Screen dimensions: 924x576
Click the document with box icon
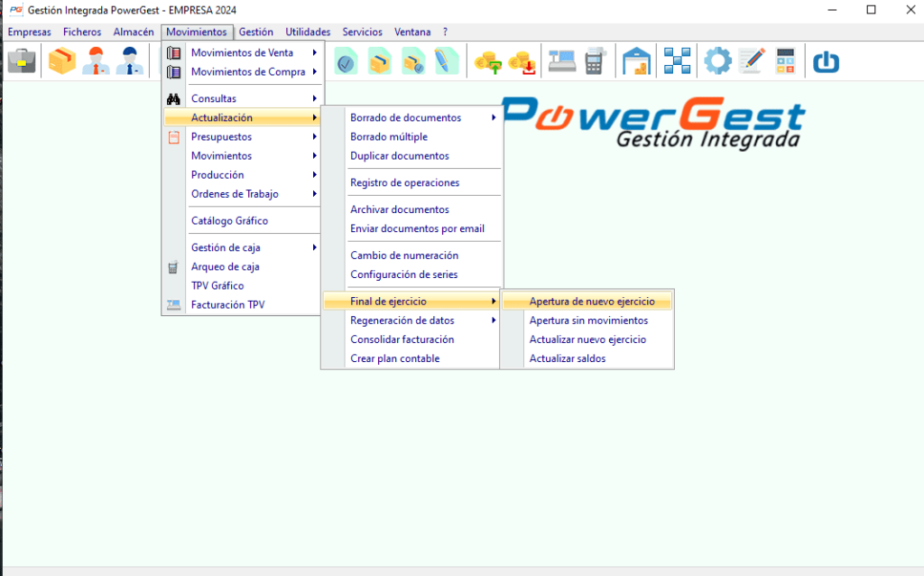(x=380, y=60)
